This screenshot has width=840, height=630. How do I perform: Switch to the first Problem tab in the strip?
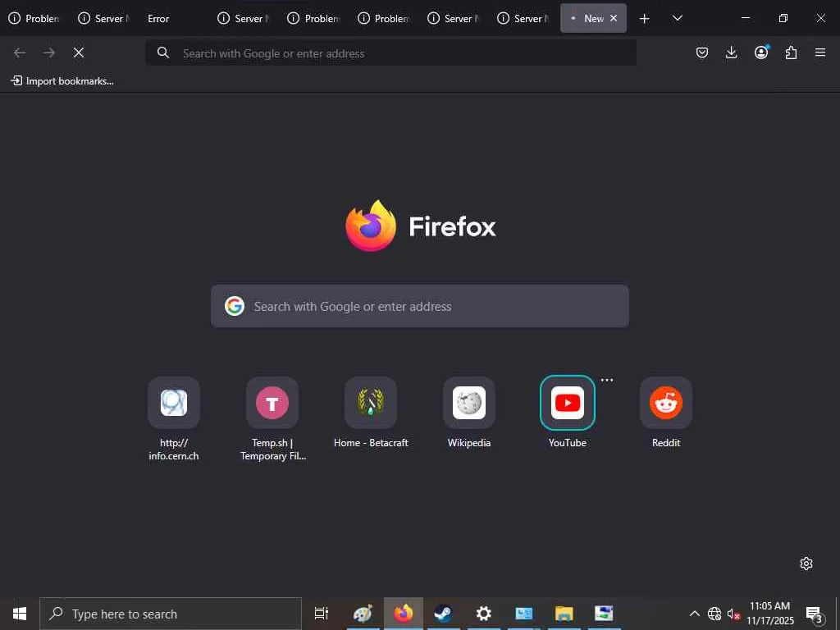35,18
